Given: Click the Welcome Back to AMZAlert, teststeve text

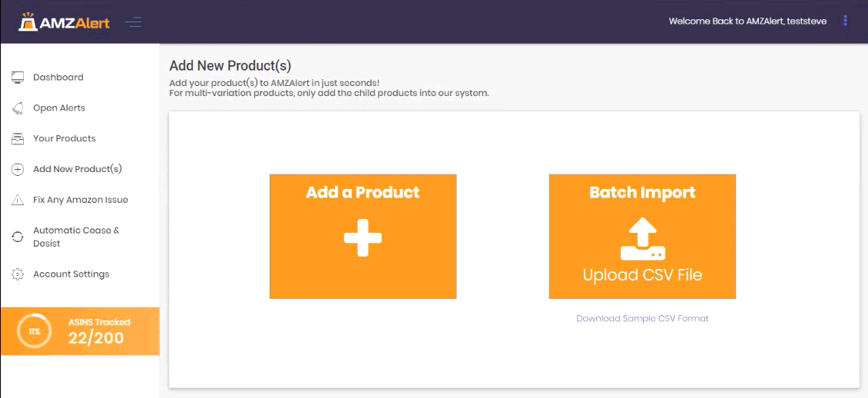Looking at the screenshot, I should pos(747,22).
